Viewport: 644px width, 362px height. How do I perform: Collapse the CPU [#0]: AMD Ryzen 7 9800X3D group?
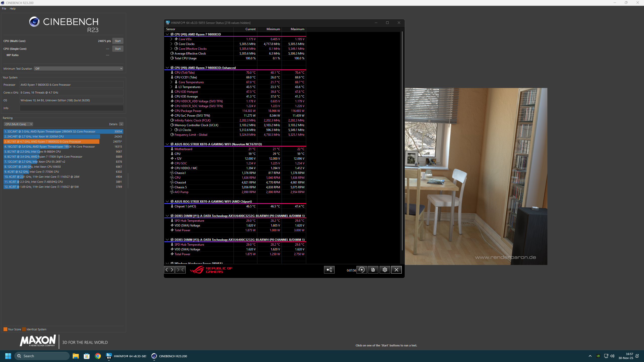(167, 34)
